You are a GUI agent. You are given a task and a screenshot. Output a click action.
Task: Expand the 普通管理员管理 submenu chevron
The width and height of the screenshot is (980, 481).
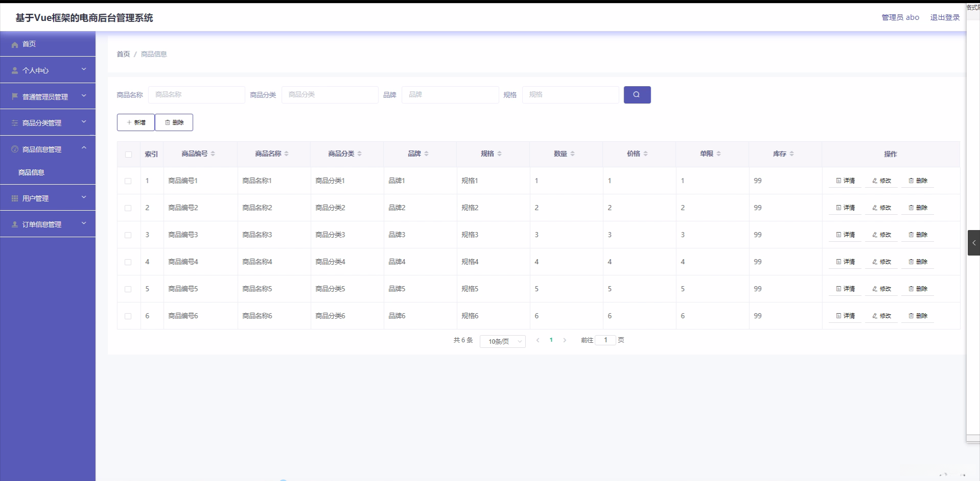coord(84,95)
